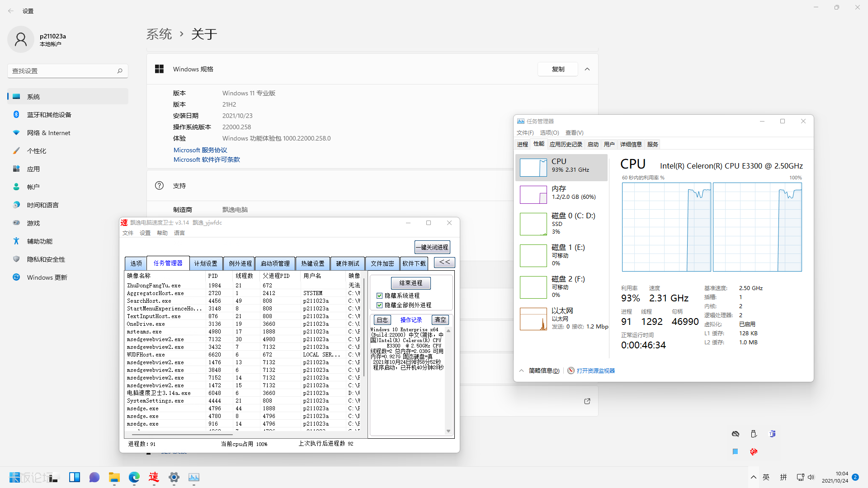Image resolution: width=868 pixels, height=488 pixels.
Task: Open the Help menu in speed guard window
Action: coord(162,233)
